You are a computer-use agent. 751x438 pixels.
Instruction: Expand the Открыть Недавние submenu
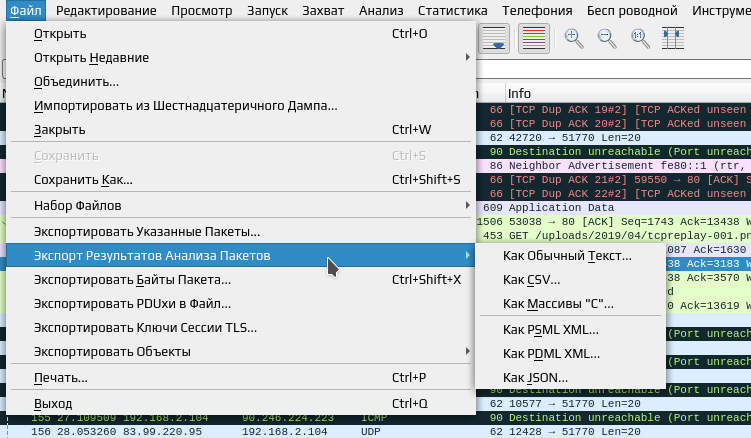click(x=241, y=58)
